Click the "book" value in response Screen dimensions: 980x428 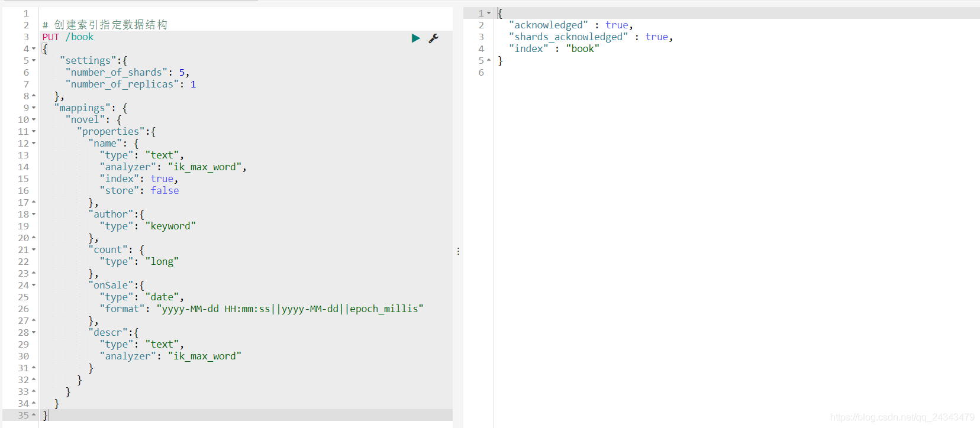click(583, 48)
